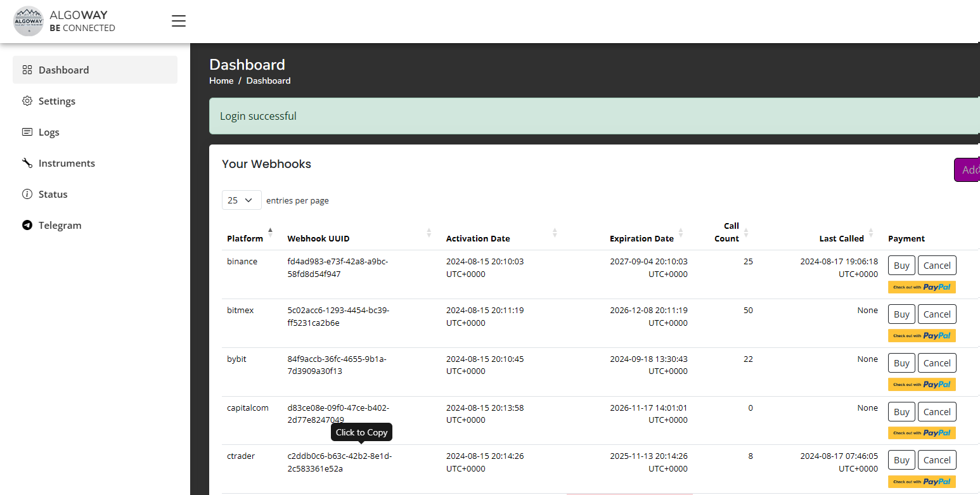The image size is (980, 495).
Task: Click the Settings gear icon
Action: tap(27, 101)
